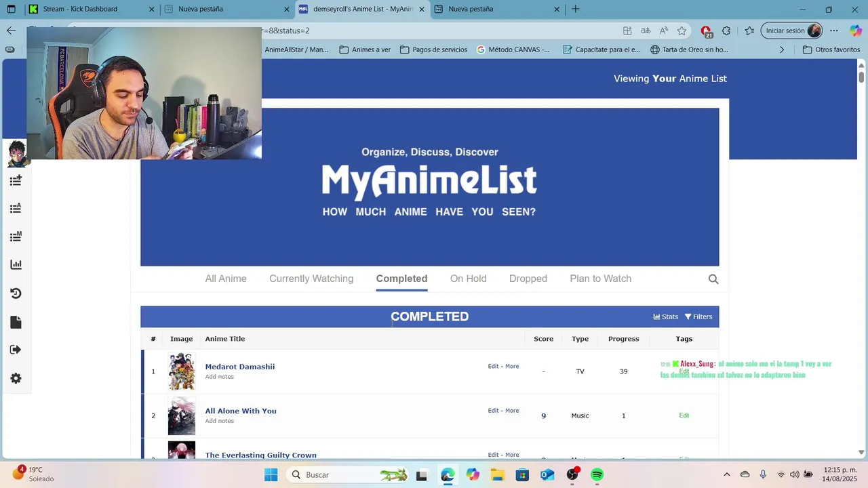Open the Método CANVAS bookmark

(513, 49)
